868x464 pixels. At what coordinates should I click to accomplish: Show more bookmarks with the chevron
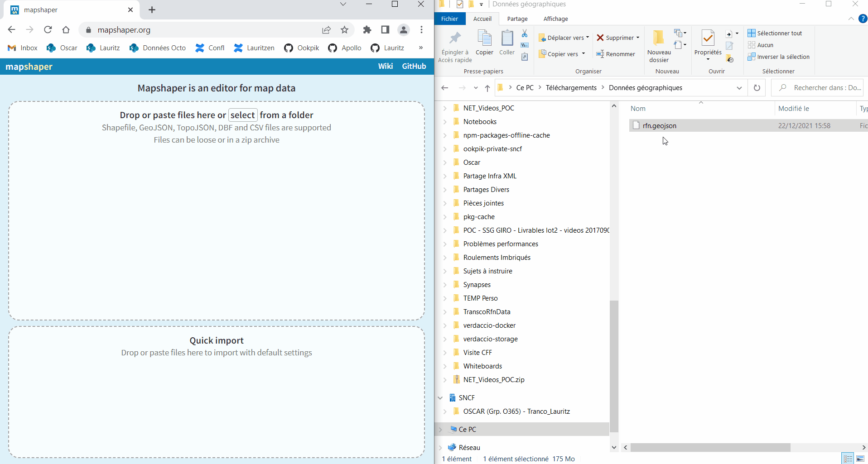point(421,48)
